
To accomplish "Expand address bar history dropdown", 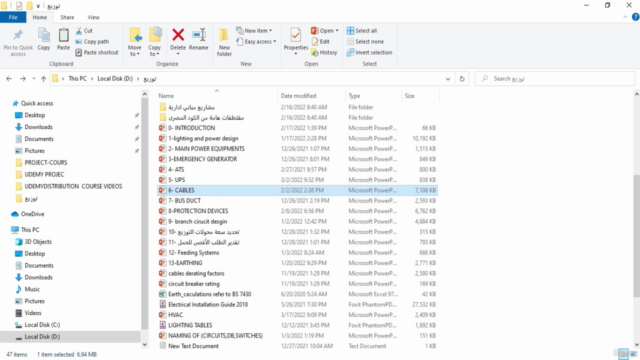I will click(x=448, y=79).
